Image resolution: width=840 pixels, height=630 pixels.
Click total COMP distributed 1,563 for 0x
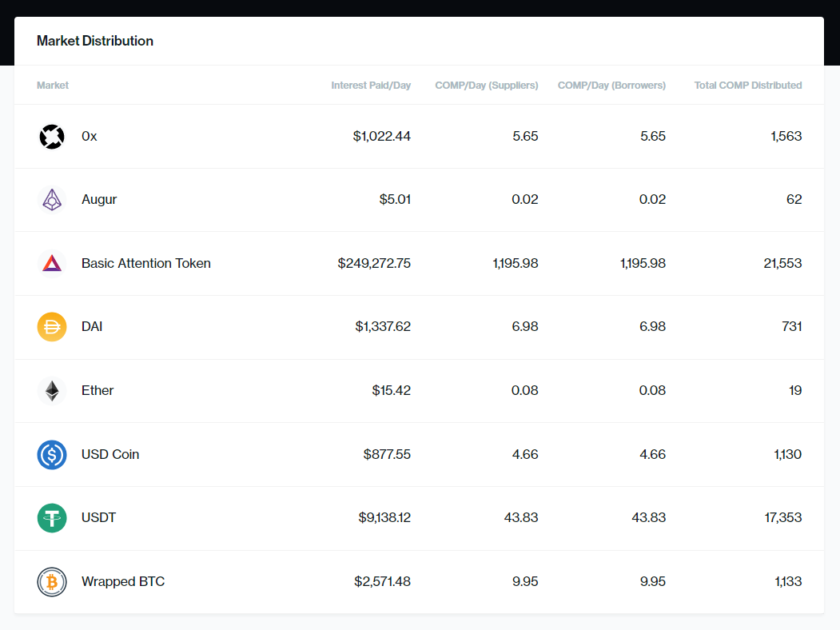coord(786,136)
